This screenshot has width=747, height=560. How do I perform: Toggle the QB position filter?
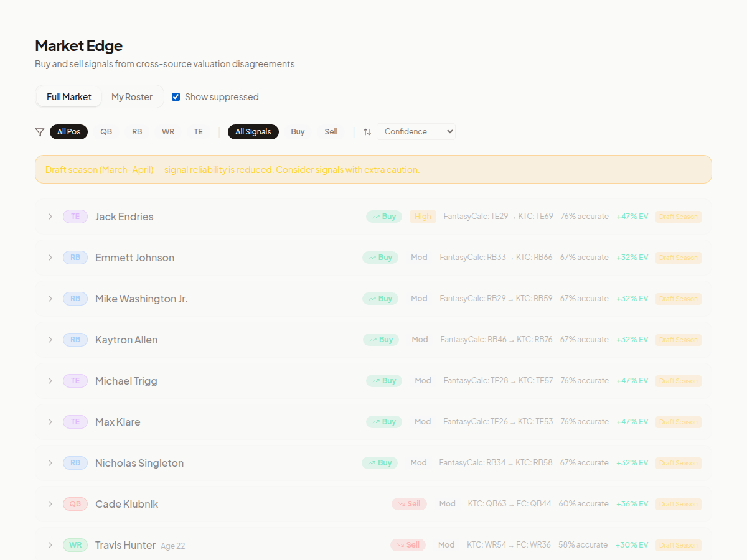106,131
